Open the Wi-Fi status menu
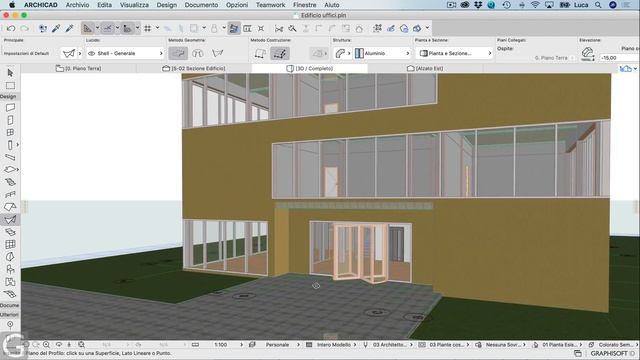Screen dimensions: 640x360 coord(535,5)
